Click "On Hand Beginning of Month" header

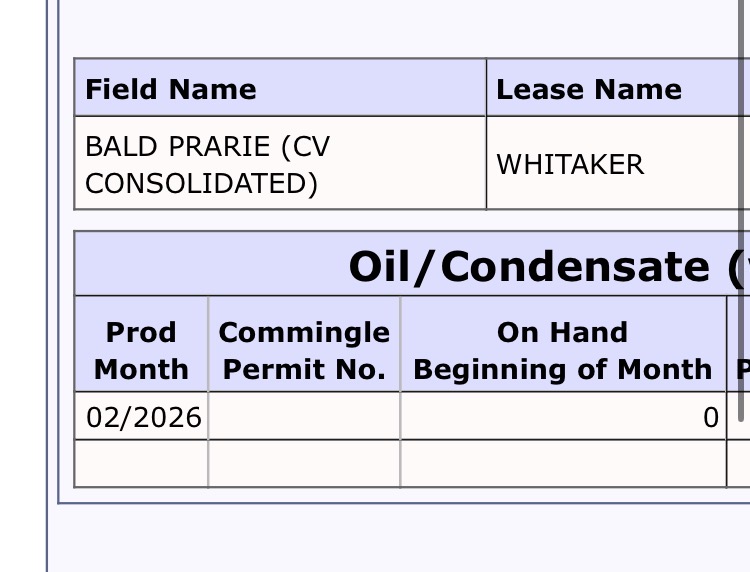(563, 351)
